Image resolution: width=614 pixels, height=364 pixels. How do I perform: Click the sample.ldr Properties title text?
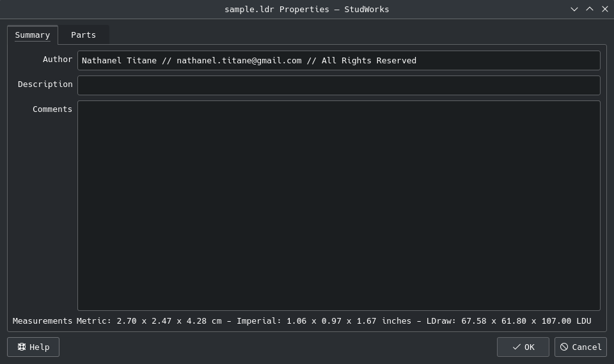(307, 10)
